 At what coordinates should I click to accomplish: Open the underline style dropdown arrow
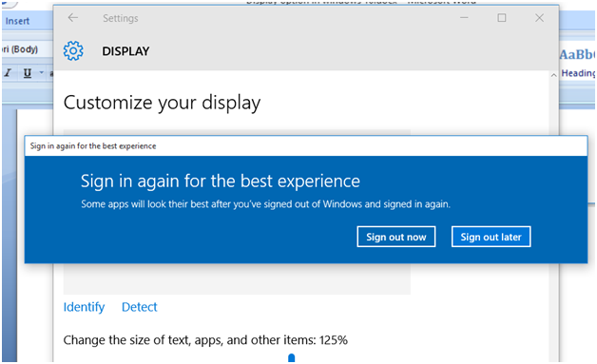41,73
